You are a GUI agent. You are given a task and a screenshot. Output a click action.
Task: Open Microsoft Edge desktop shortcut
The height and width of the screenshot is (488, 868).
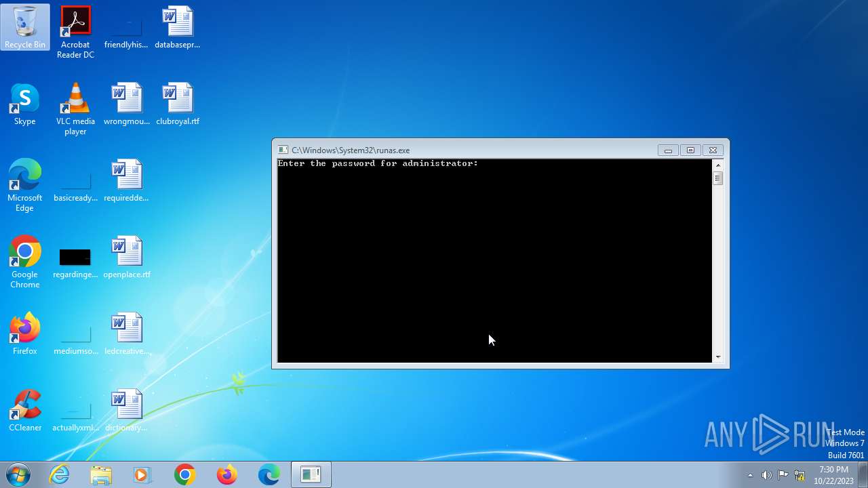pyautogui.click(x=25, y=185)
